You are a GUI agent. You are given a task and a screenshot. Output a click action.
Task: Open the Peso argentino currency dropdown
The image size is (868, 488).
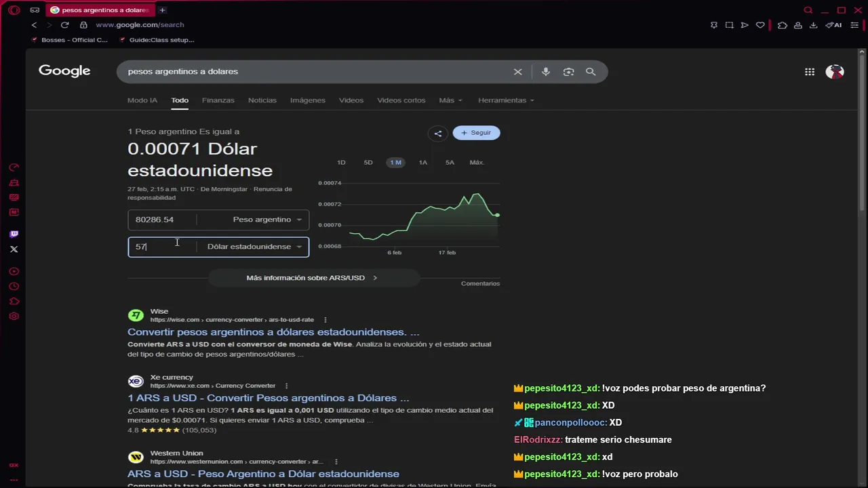pyautogui.click(x=267, y=220)
